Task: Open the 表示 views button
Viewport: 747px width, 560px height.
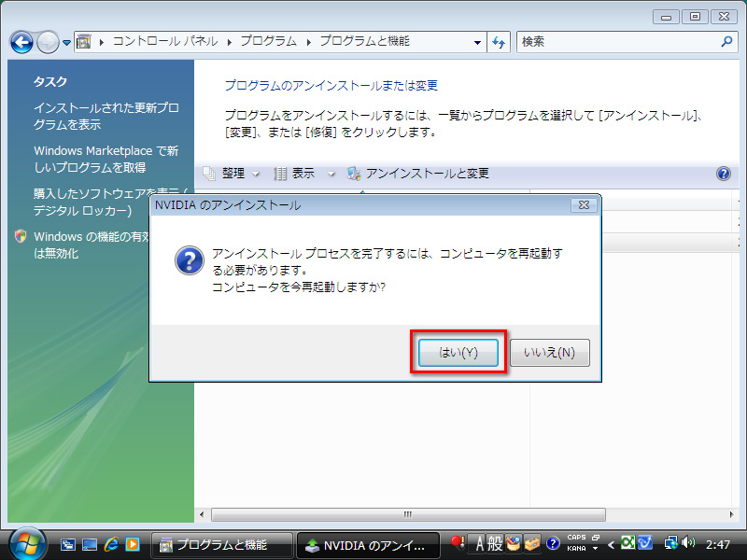Action: pyautogui.click(x=294, y=174)
